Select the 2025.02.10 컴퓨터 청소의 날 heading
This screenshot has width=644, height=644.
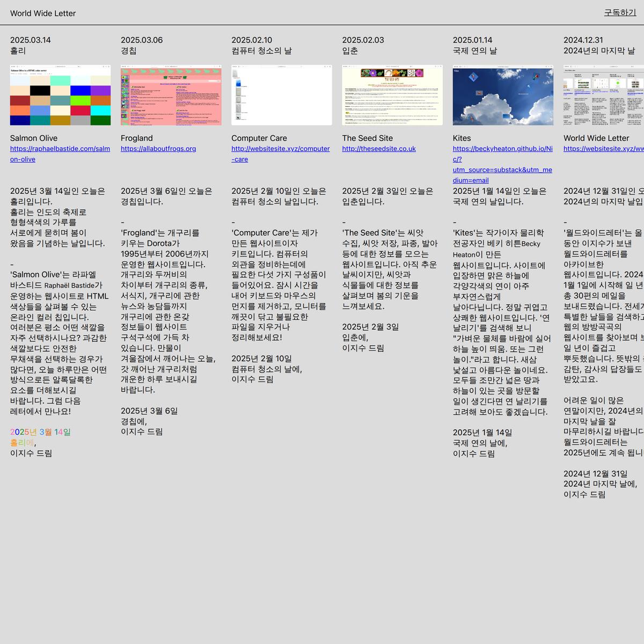tap(261, 45)
